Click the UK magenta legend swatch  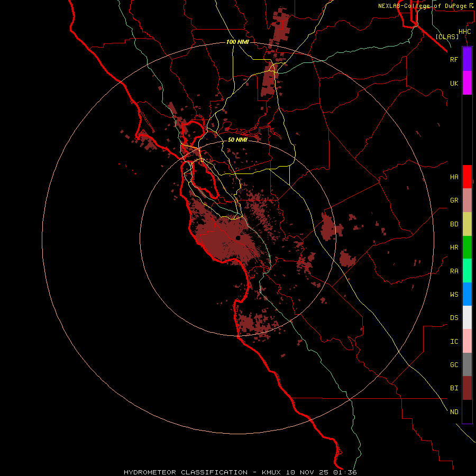(x=467, y=83)
